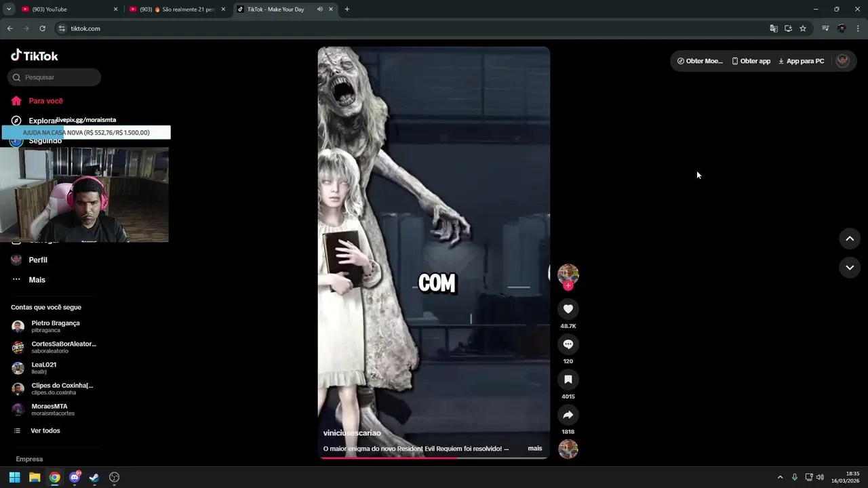Screen dimensions: 868x488
Task: Open the Windows Start menu
Action: [x=14, y=477]
